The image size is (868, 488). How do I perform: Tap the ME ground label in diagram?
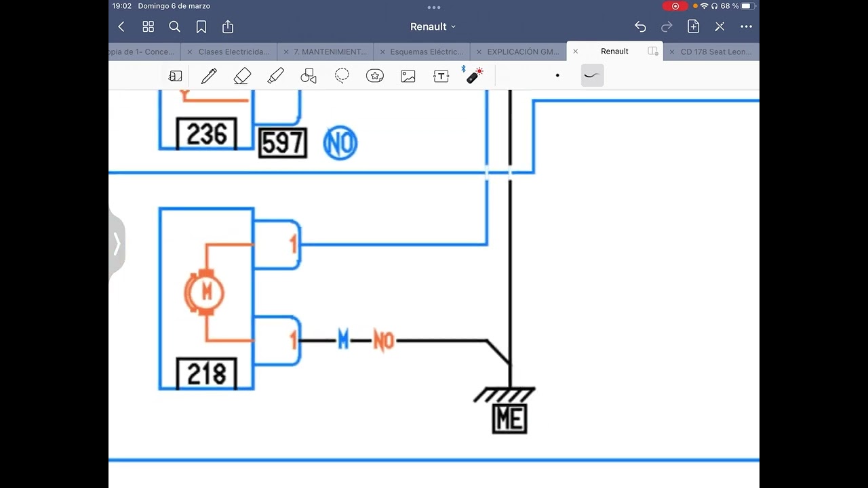click(x=510, y=419)
